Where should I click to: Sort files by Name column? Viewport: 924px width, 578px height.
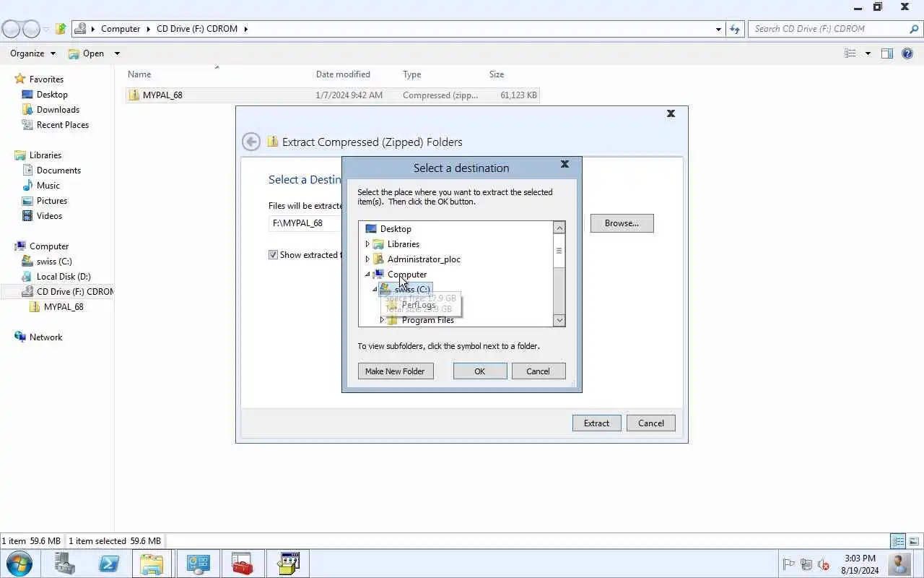pos(139,74)
